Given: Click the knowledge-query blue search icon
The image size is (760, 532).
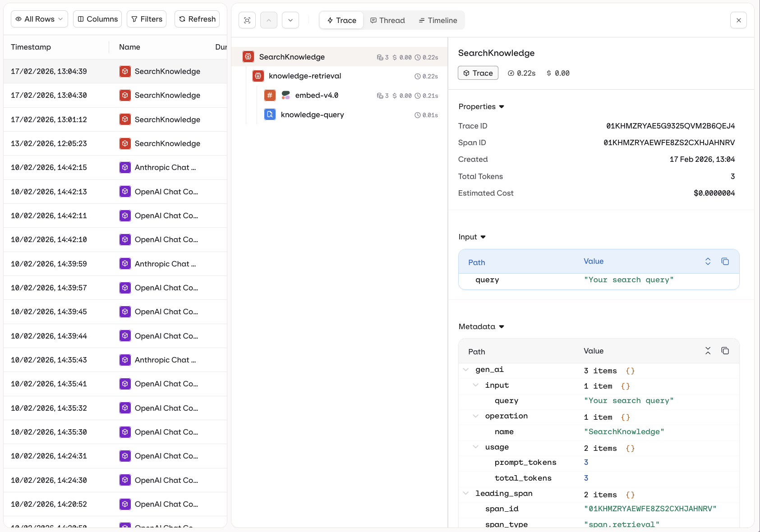Looking at the screenshot, I should [270, 115].
